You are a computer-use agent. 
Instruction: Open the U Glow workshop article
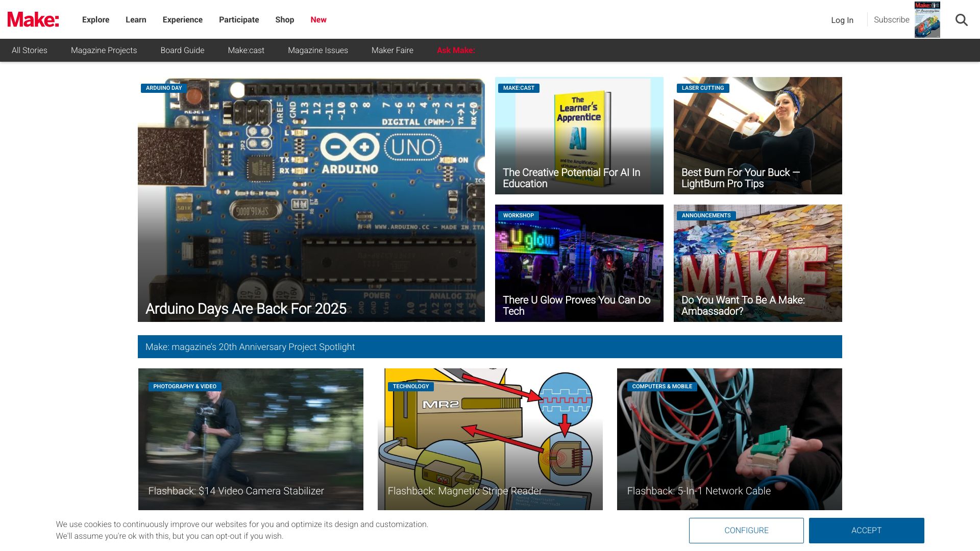point(579,263)
